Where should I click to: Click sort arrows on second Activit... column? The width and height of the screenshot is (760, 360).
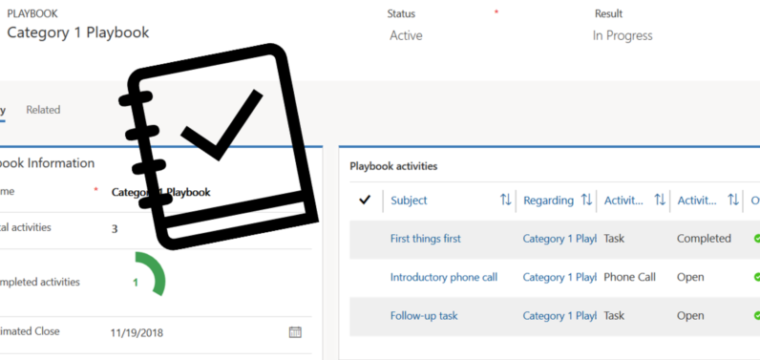pyautogui.click(x=733, y=200)
